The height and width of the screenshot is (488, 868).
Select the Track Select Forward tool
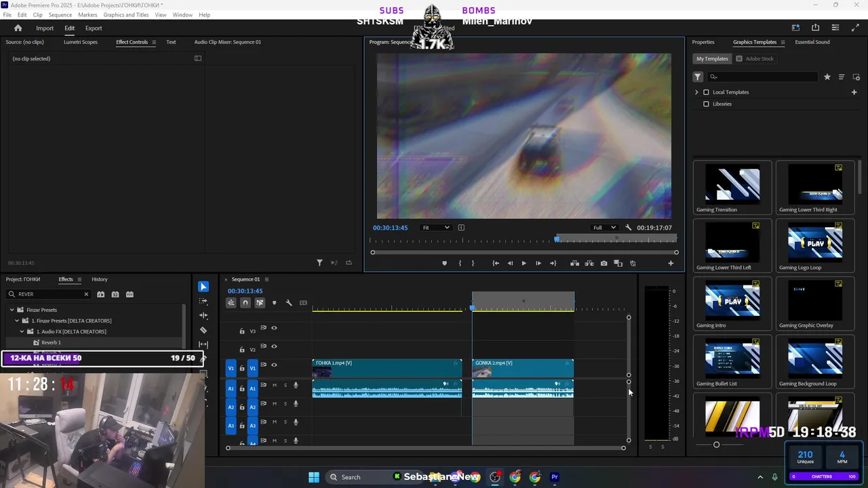(203, 301)
